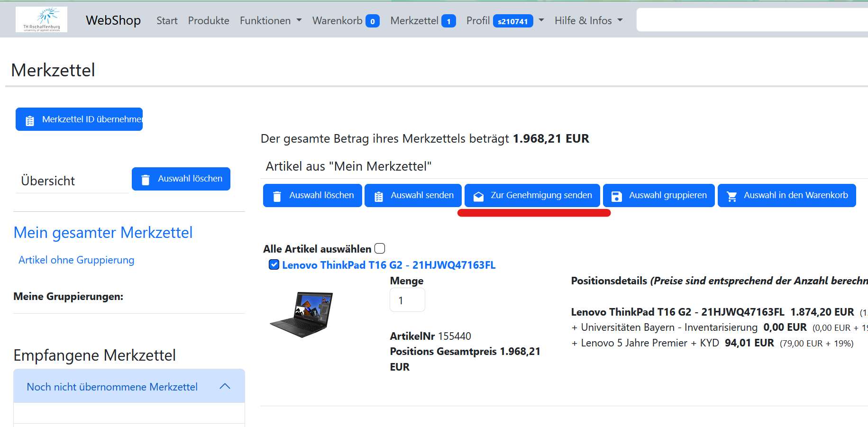The height and width of the screenshot is (427, 868).
Task: Click the Auswahl in den Warenkorb button
Action: coord(787,195)
